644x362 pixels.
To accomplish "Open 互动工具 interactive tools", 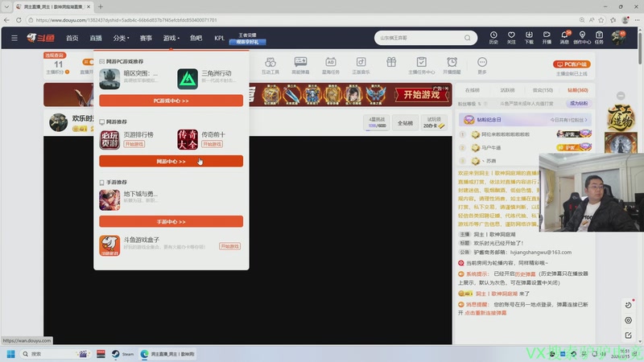I will point(270,66).
